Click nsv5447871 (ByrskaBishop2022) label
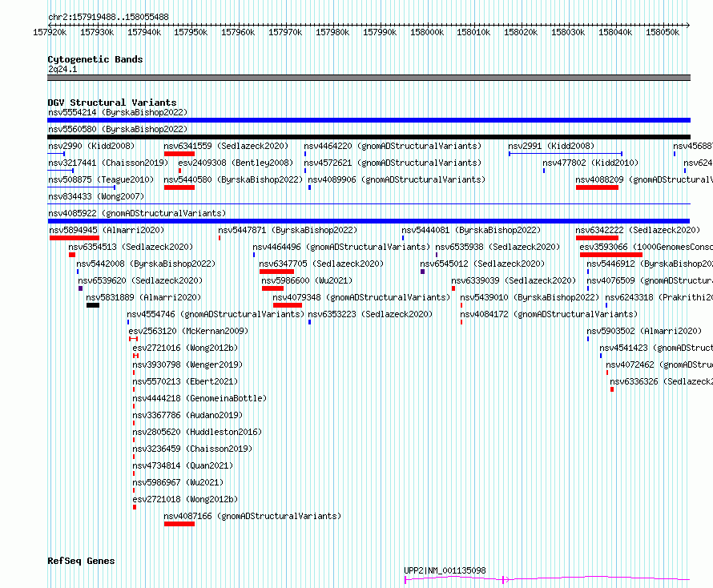 288,230
